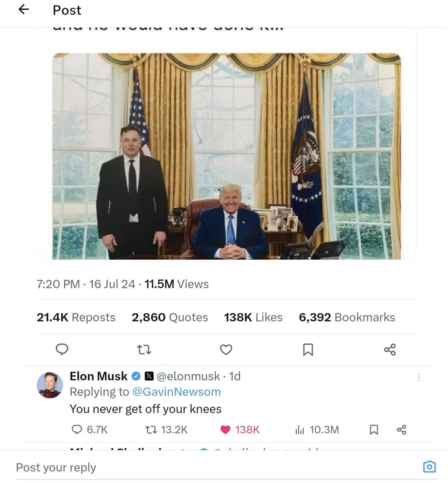The image size is (448, 483).
Task: Tap the reply bubble under main post
Action: point(62,349)
